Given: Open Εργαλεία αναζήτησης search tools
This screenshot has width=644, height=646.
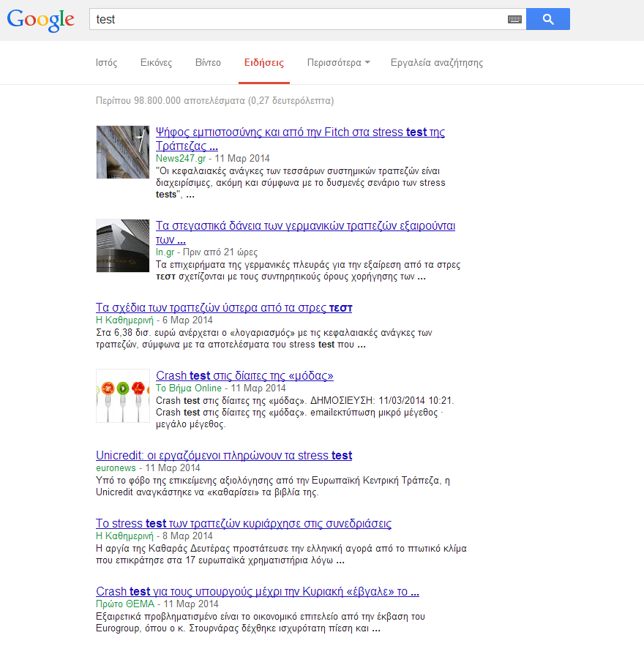Looking at the screenshot, I should click(437, 63).
